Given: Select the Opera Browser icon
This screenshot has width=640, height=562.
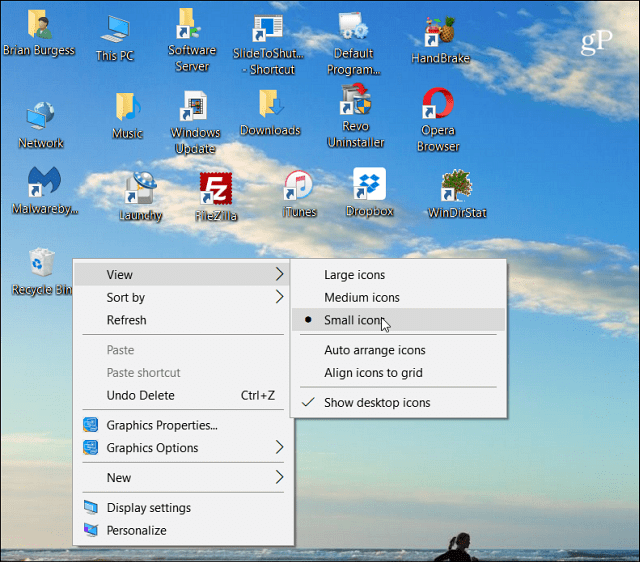Looking at the screenshot, I should point(438,106).
